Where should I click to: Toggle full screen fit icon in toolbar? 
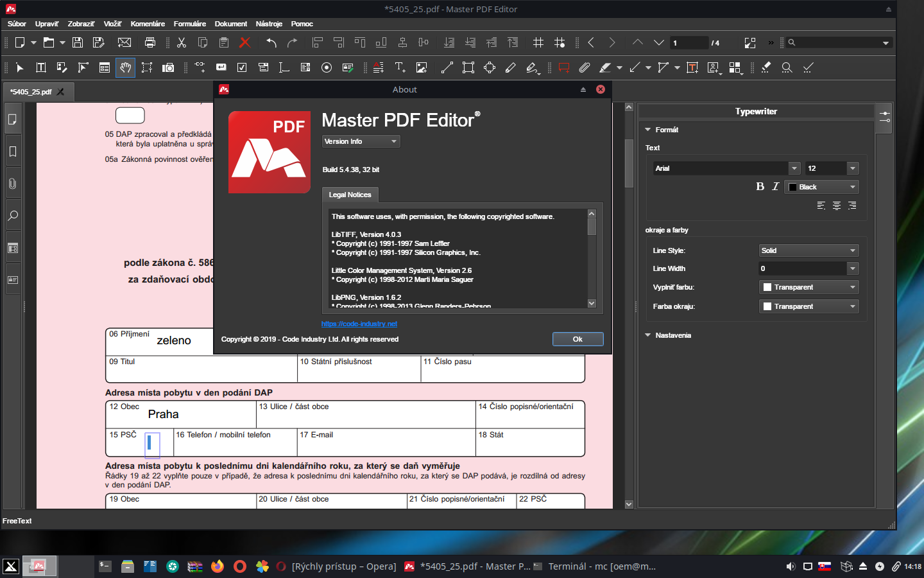[750, 42]
